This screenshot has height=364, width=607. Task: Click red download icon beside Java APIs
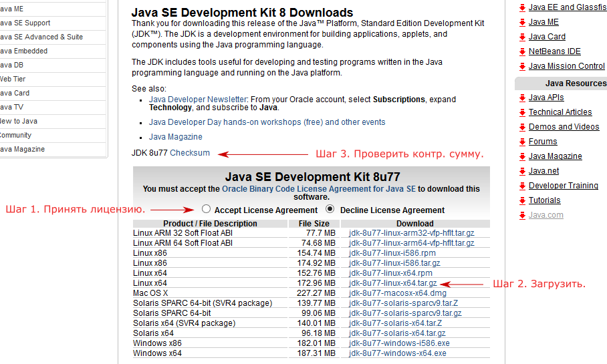(x=522, y=98)
